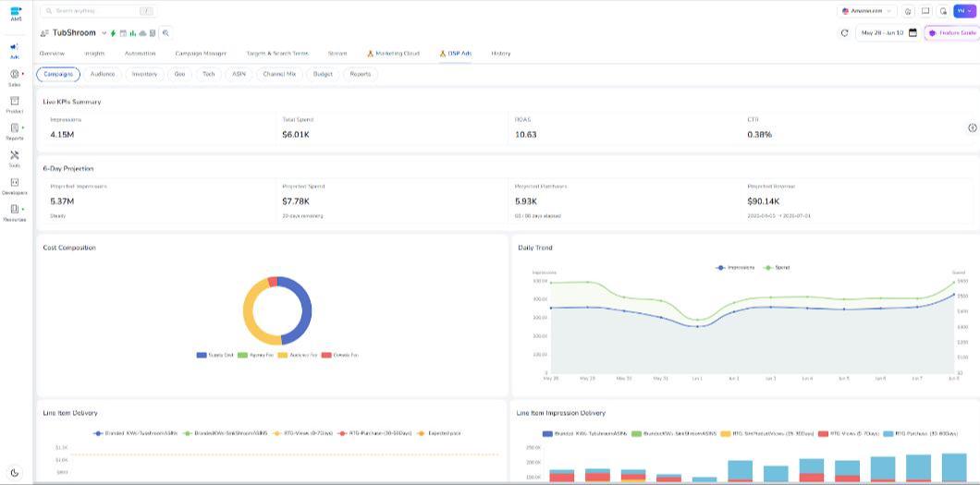
Task: Click the $6.01K Total Spend value
Action: [x=296, y=135]
